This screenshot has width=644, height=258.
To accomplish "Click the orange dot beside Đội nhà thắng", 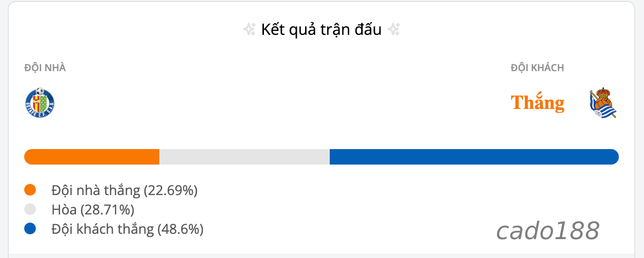I will [x=30, y=190].
